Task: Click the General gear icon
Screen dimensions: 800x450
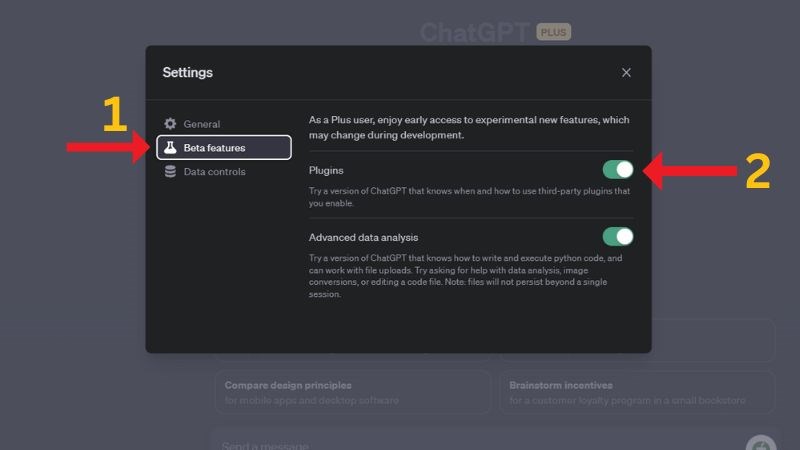Action: [x=170, y=123]
